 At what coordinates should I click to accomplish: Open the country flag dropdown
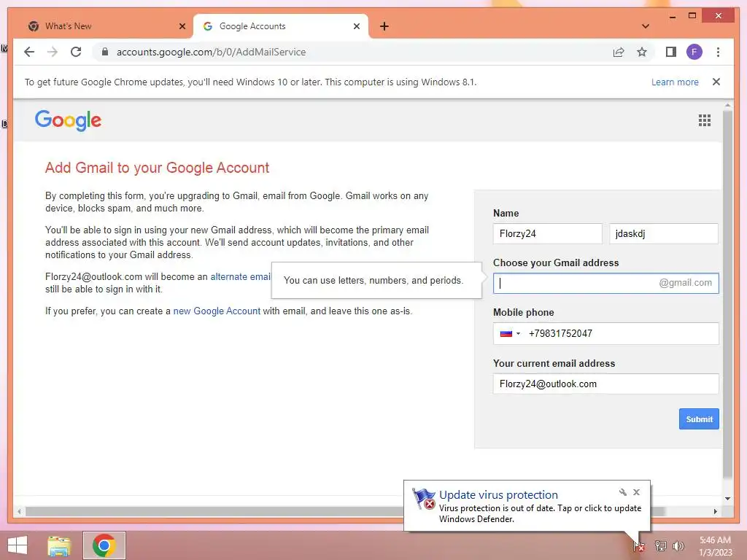point(510,333)
